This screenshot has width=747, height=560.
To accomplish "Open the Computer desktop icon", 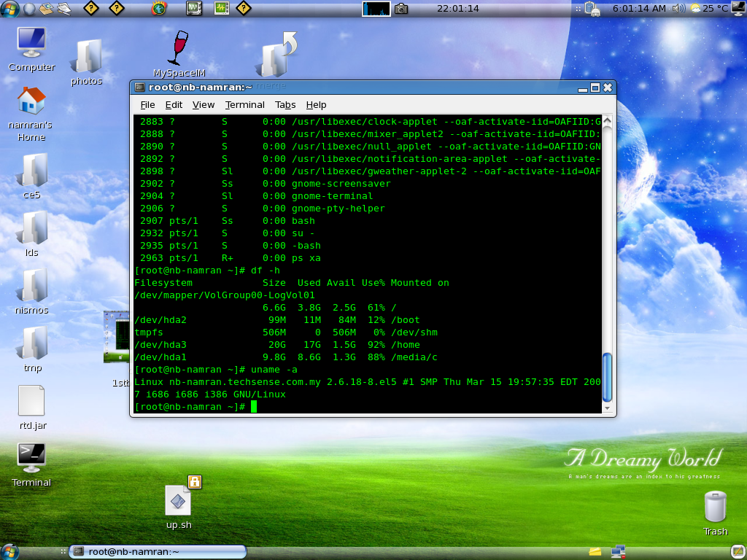I will [31, 44].
